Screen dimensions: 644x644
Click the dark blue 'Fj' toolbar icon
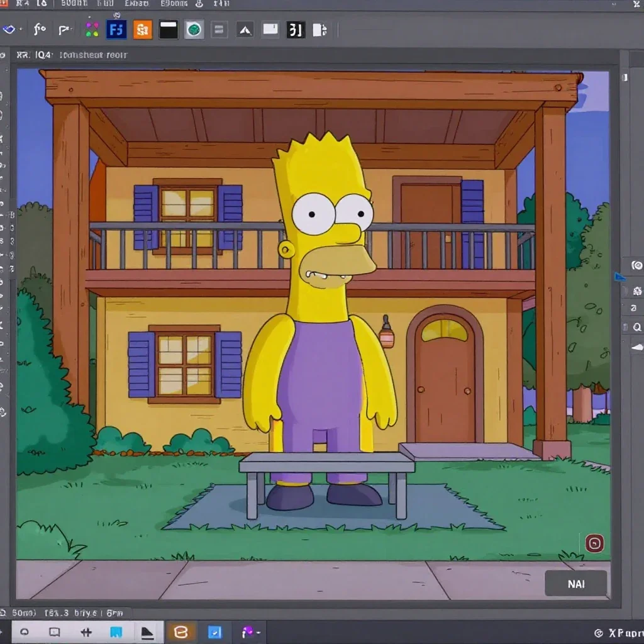click(116, 30)
